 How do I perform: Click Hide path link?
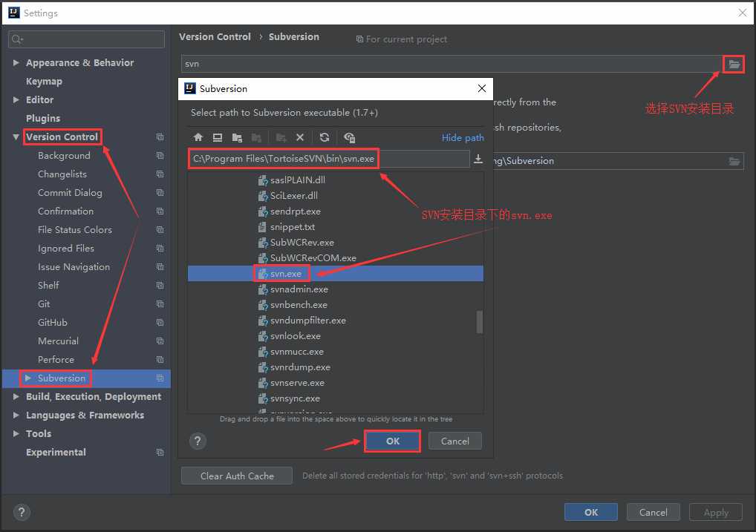[463, 138]
